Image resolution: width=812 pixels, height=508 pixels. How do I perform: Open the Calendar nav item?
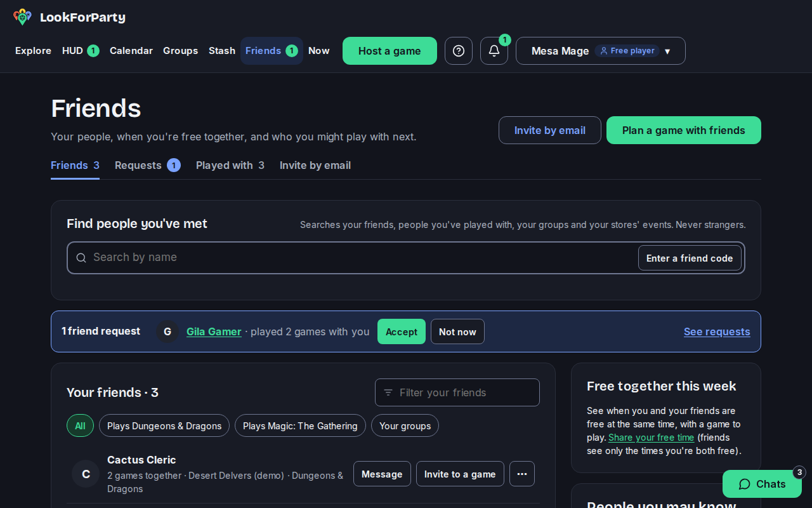(x=131, y=51)
